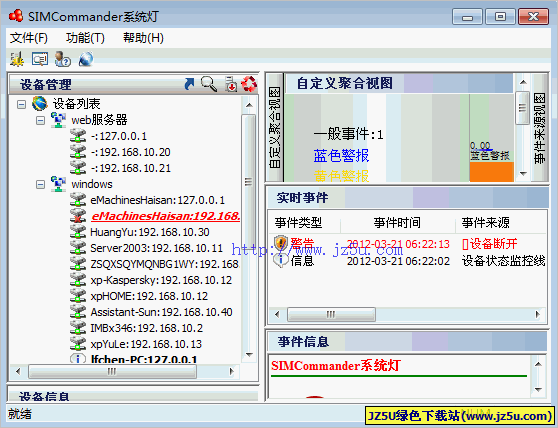Open the monitor screen toolbar icon
The height and width of the screenshot is (428, 558).
click(40, 59)
